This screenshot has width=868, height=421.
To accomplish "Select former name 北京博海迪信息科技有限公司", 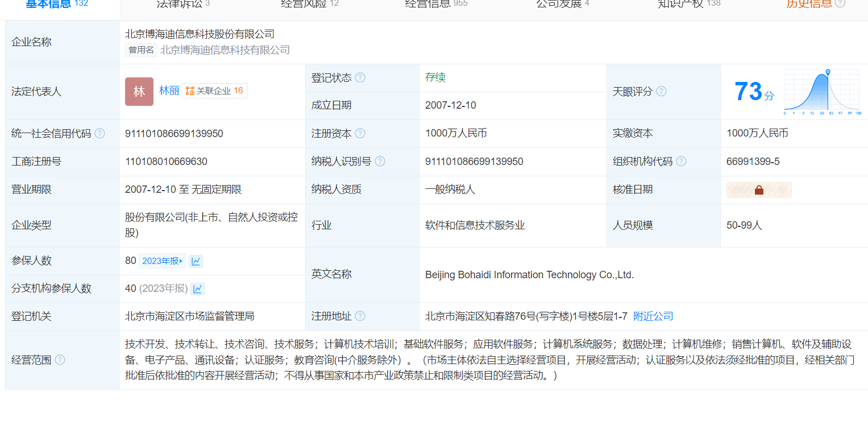I will pos(225,50).
